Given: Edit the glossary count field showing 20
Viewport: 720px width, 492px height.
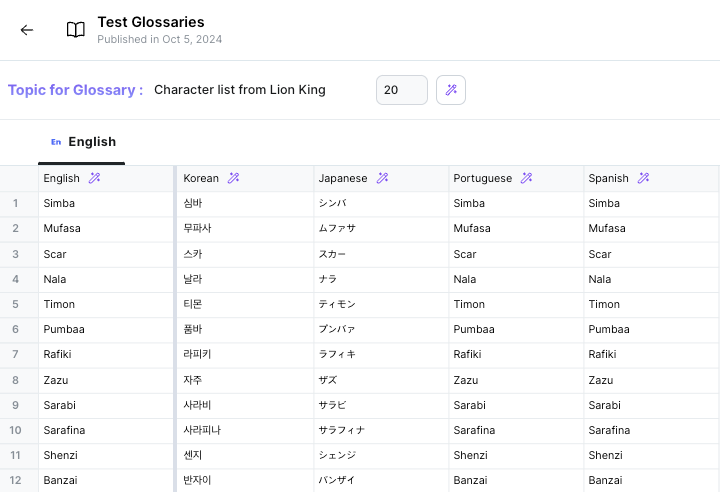Looking at the screenshot, I should 402,90.
